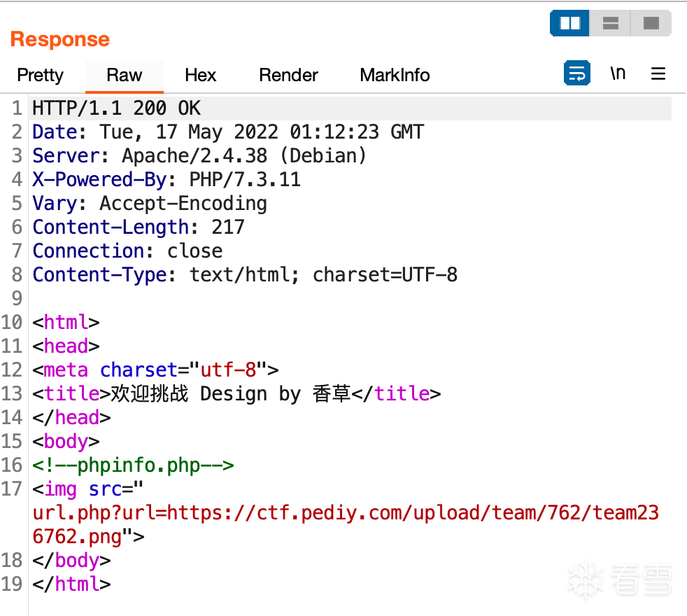Open the Hex view tab
This screenshot has width=687, height=616.
(201, 75)
